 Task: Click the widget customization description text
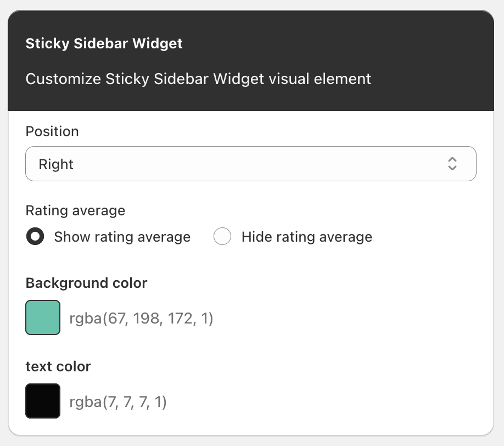coord(198,79)
